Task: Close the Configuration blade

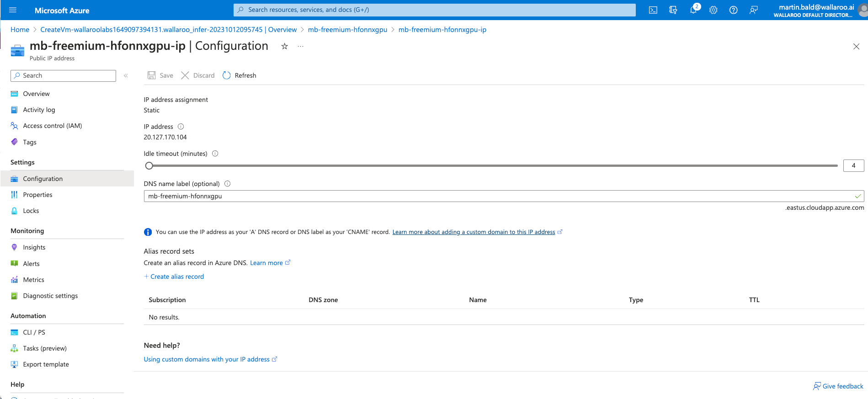Action: click(856, 47)
